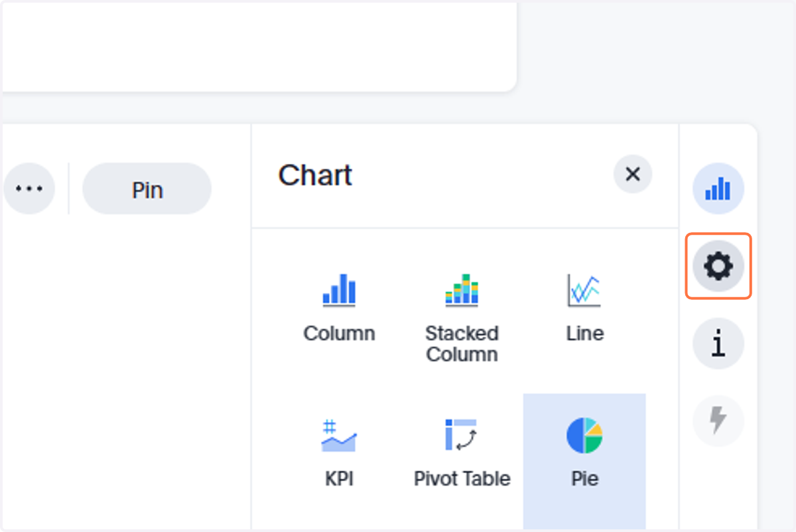Click the lightning bolt sidebar icon
The image size is (796, 532).
pos(718,421)
